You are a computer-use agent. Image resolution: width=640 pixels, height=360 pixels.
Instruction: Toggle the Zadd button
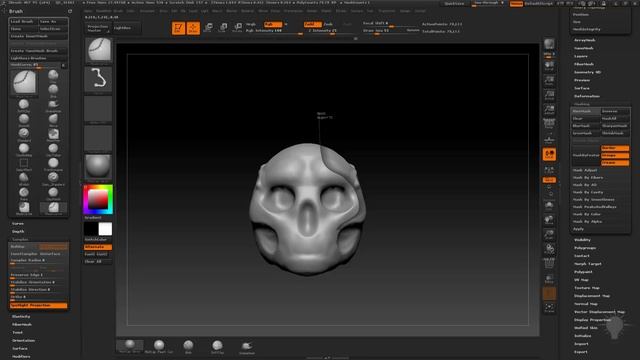312,24
